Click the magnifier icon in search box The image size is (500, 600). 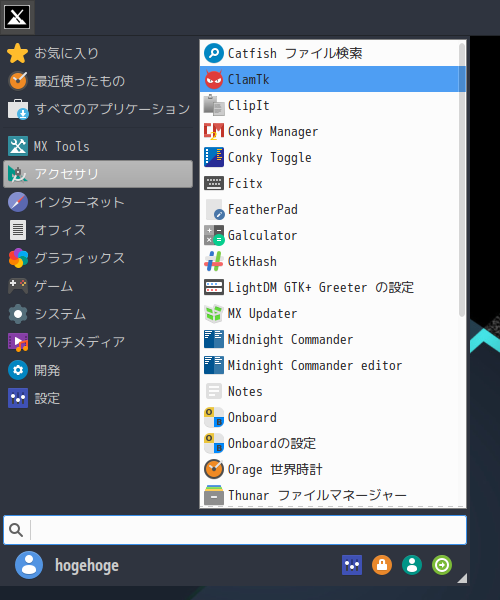(x=16, y=530)
